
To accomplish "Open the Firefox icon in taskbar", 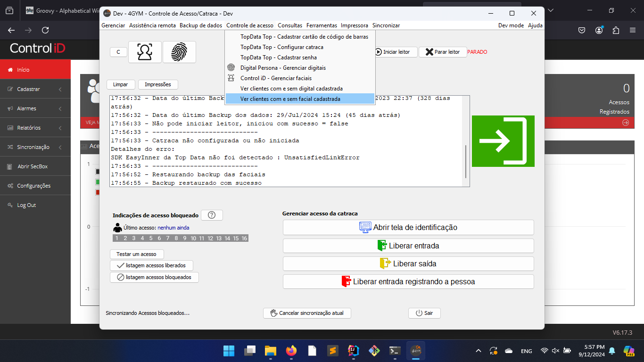I will [291, 351].
